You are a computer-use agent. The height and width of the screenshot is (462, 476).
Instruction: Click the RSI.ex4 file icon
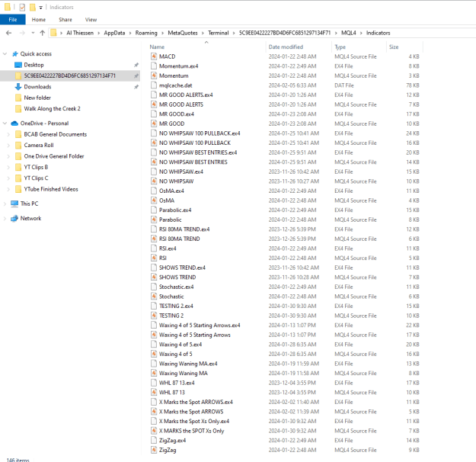click(x=154, y=249)
